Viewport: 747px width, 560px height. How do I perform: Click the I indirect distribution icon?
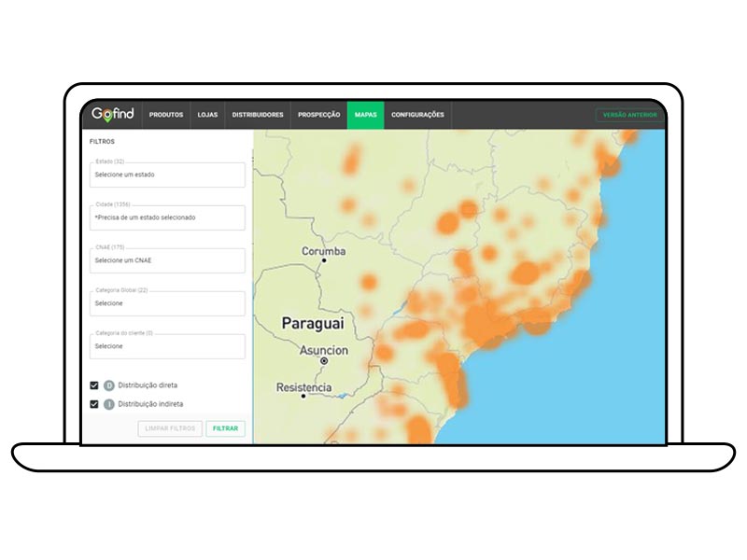(x=109, y=404)
